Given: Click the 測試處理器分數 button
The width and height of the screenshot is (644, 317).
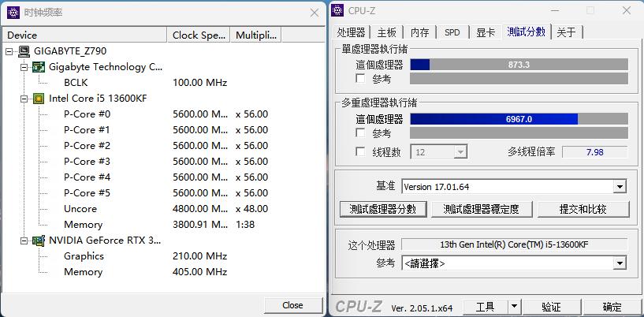Looking at the screenshot, I should tap(383, 210).
